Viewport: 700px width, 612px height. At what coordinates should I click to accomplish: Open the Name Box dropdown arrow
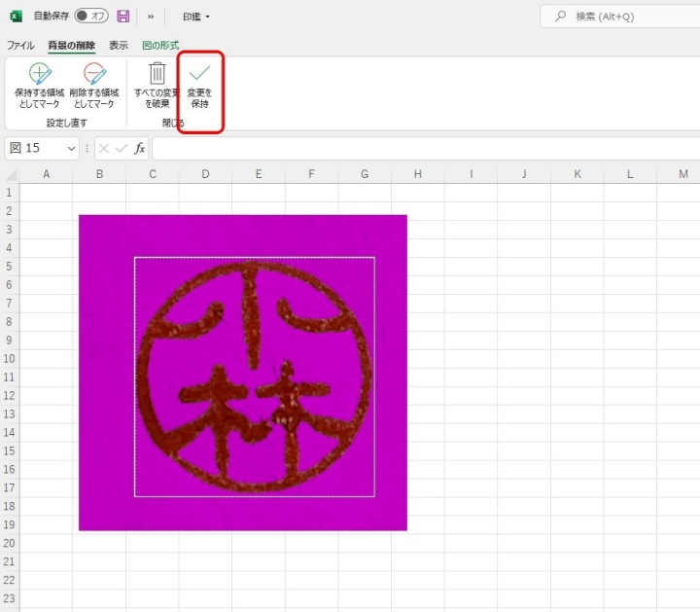[x=71, y=148]
